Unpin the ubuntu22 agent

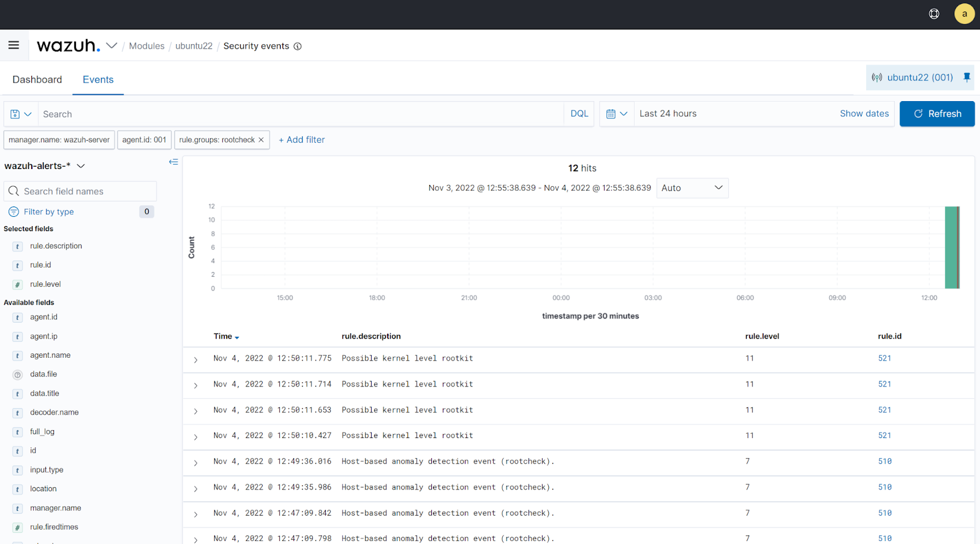[x=967, y=77]
